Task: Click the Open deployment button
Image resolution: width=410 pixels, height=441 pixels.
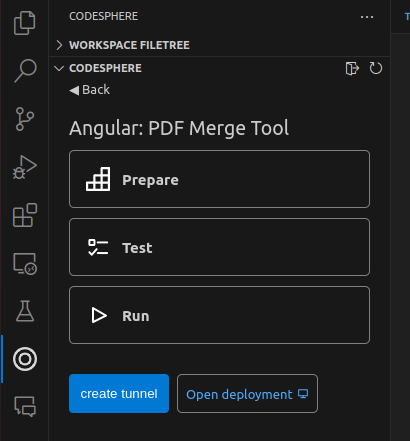Action: [247, 394]
